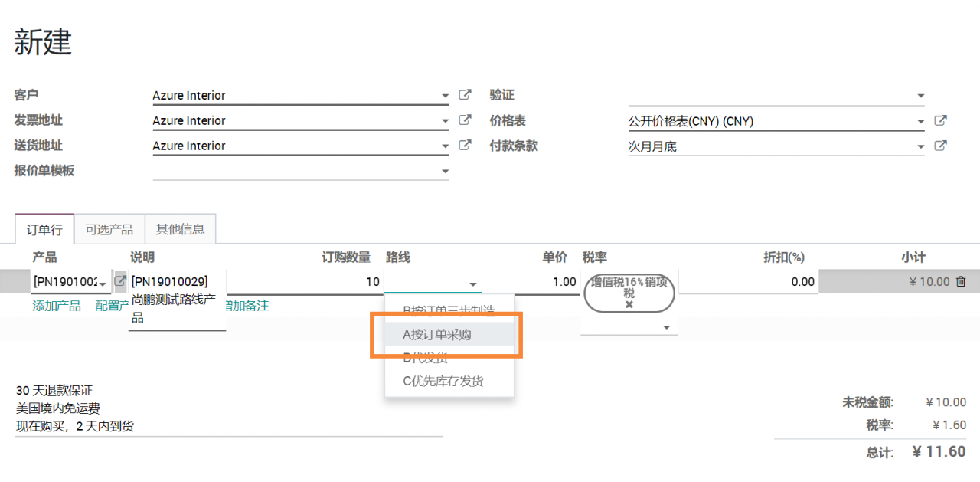Expand the 送货地址 dropdown arrow
The width and height of the screenshot is (980, 482).
point(445,146)
